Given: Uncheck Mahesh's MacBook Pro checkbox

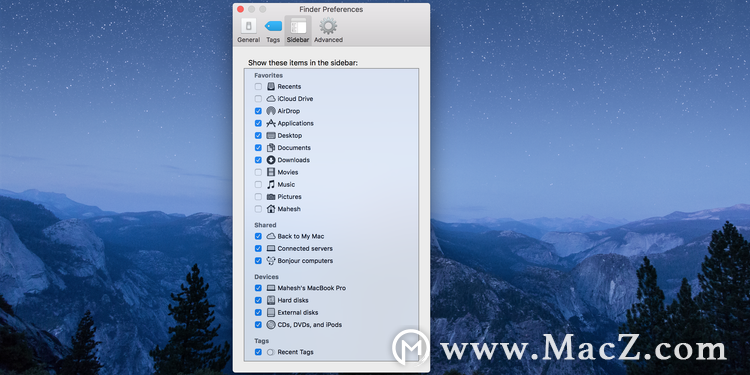Looking at the screenshot, I should [258, 288].
